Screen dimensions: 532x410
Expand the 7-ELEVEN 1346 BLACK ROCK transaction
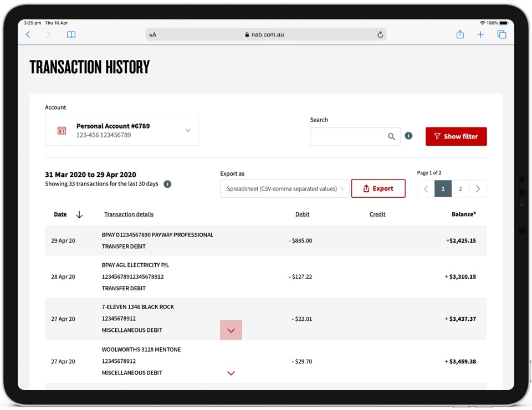point(231,330)
